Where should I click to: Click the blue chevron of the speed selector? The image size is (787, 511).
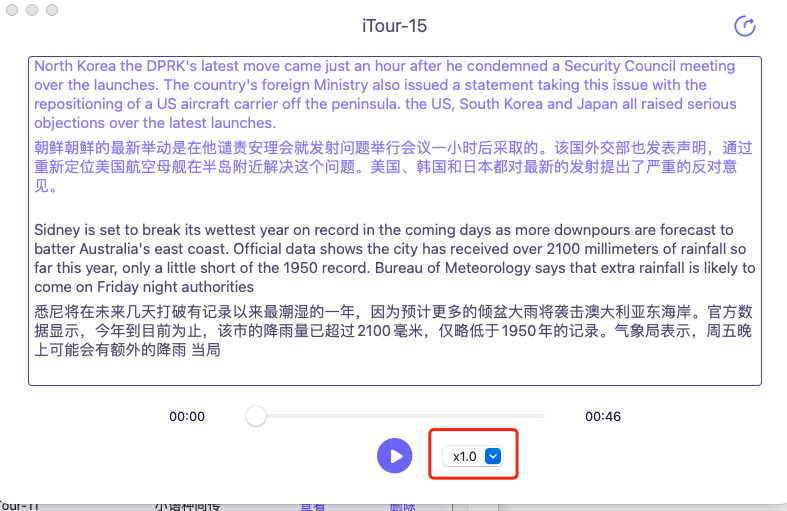click(492, 456)
